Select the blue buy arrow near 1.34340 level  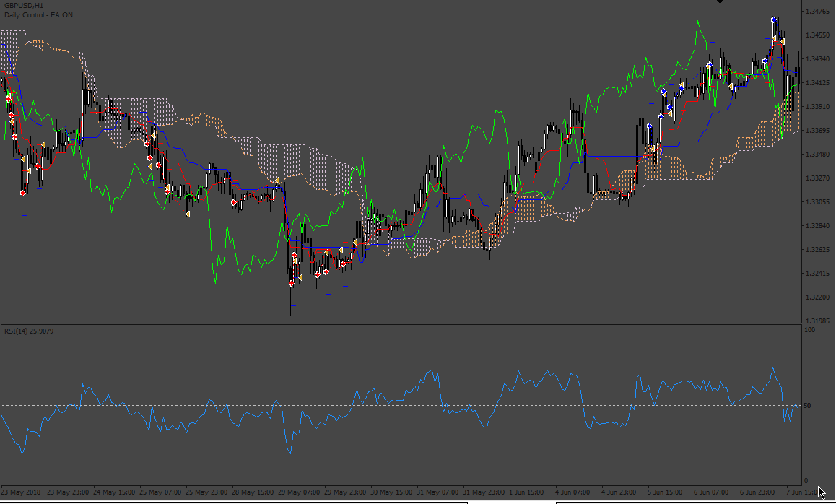point(766,61)
